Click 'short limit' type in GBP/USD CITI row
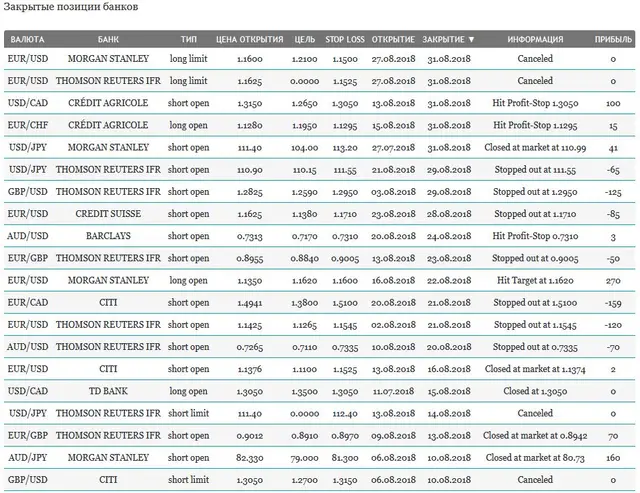Screen dimensions: 640x493 click(189, 480)
